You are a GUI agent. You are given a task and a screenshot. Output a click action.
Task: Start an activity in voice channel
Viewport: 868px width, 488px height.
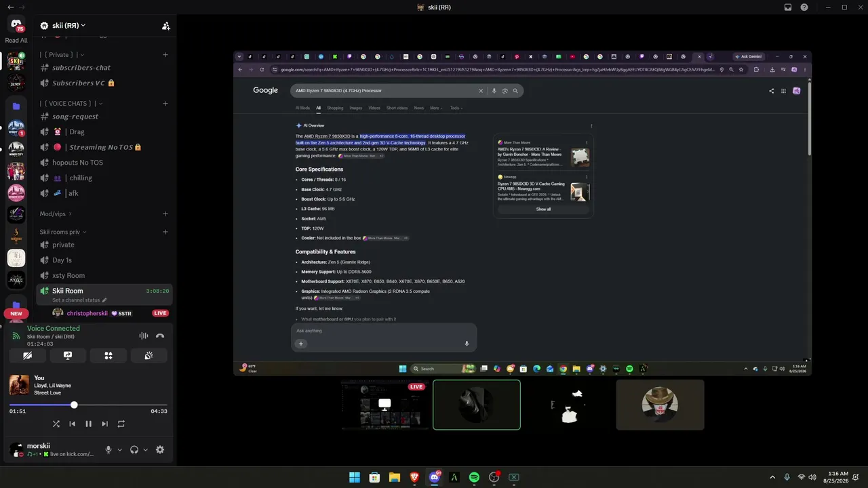108,355
